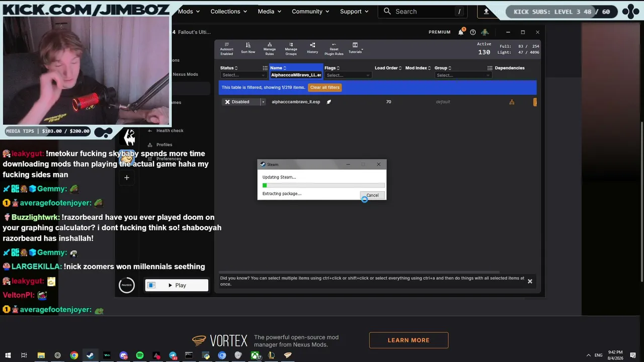Toggle Disabled status of alphacccambravo_ll.esp

[x=240, y=102]
